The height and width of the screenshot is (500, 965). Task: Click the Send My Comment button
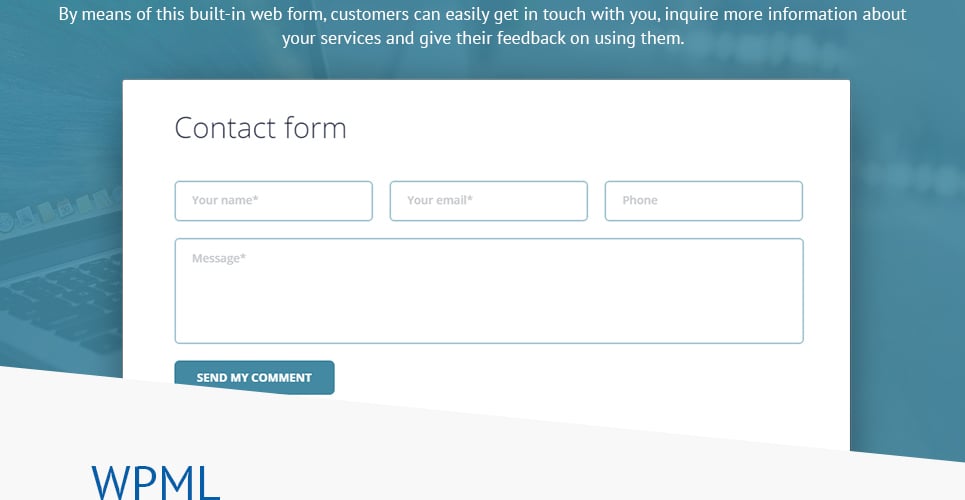point(254,377)
